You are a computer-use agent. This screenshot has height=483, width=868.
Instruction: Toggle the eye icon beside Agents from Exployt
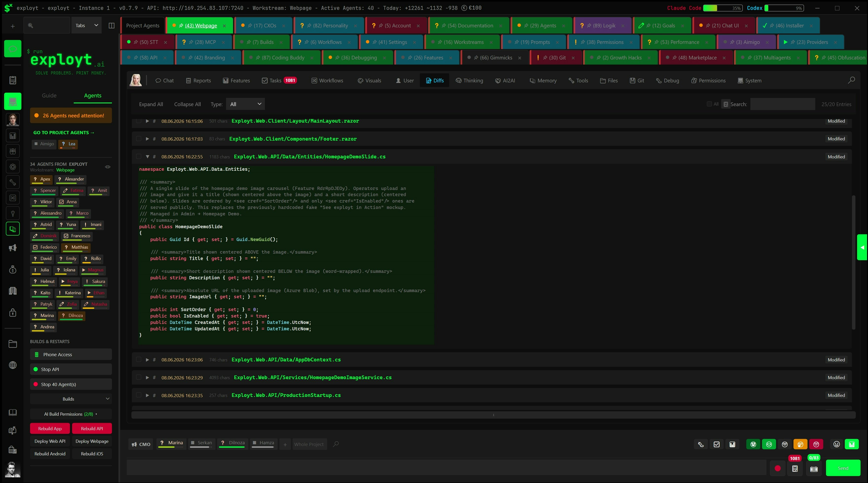click(108, 167)
